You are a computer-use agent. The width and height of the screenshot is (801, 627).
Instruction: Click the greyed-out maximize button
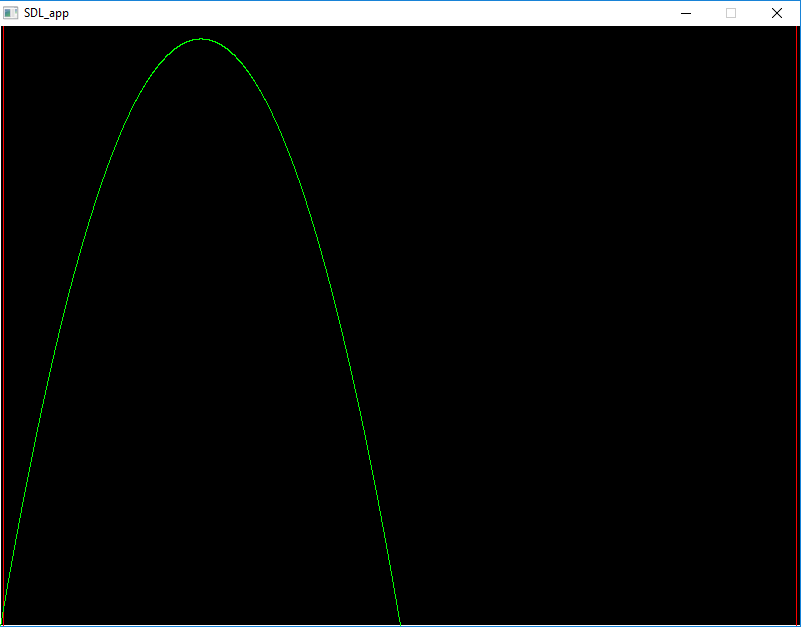731,13
